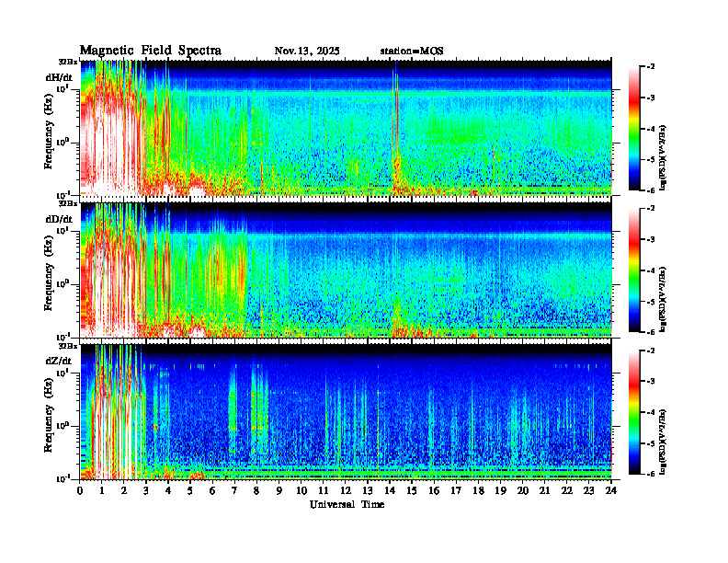Click the color bar beside the dD/dt panel
The image size is (728, 563).
click(634, 270)
